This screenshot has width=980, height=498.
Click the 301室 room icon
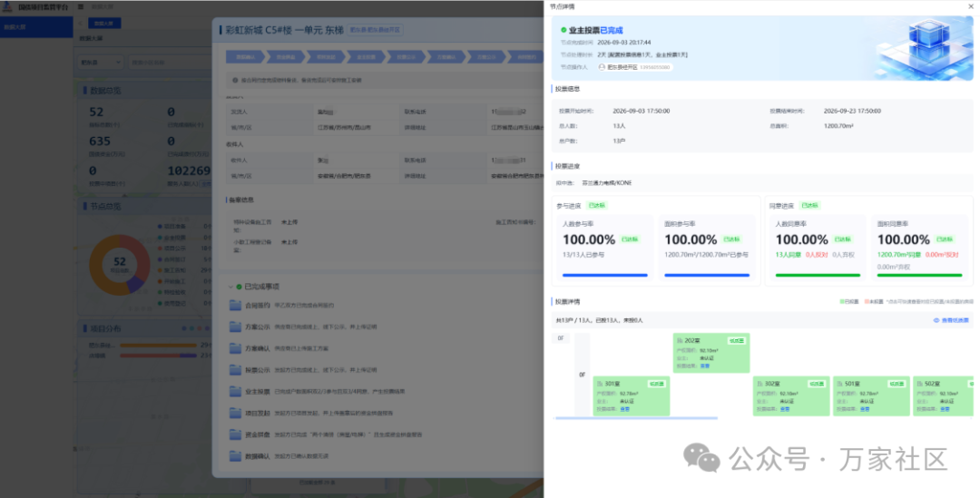[600, 384]
